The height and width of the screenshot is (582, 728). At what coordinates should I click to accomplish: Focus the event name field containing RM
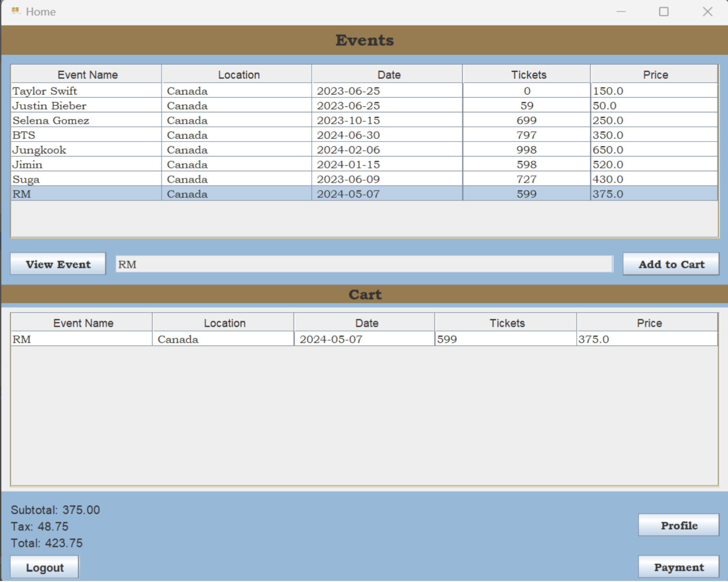[364, 264]
